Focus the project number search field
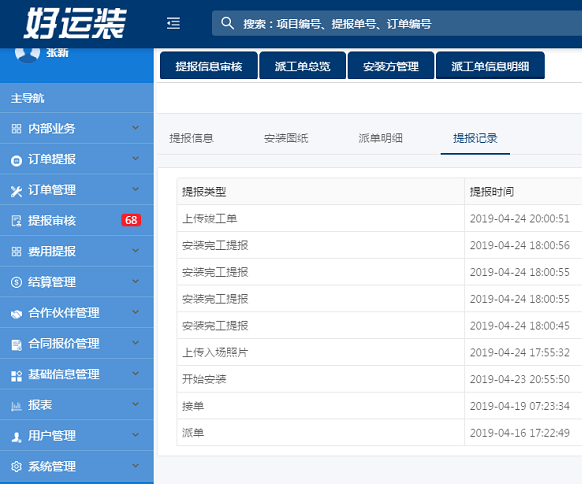This screenshot has width=582, height=484. coord(396,23)
